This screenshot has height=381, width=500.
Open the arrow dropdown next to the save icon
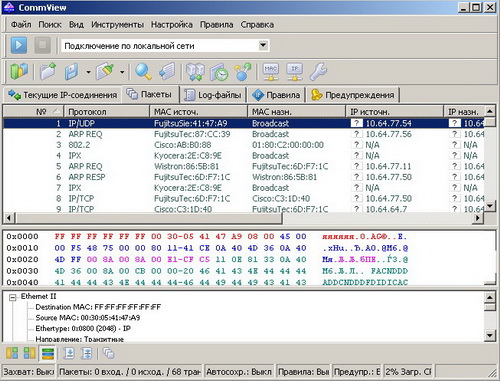[88, 72]
